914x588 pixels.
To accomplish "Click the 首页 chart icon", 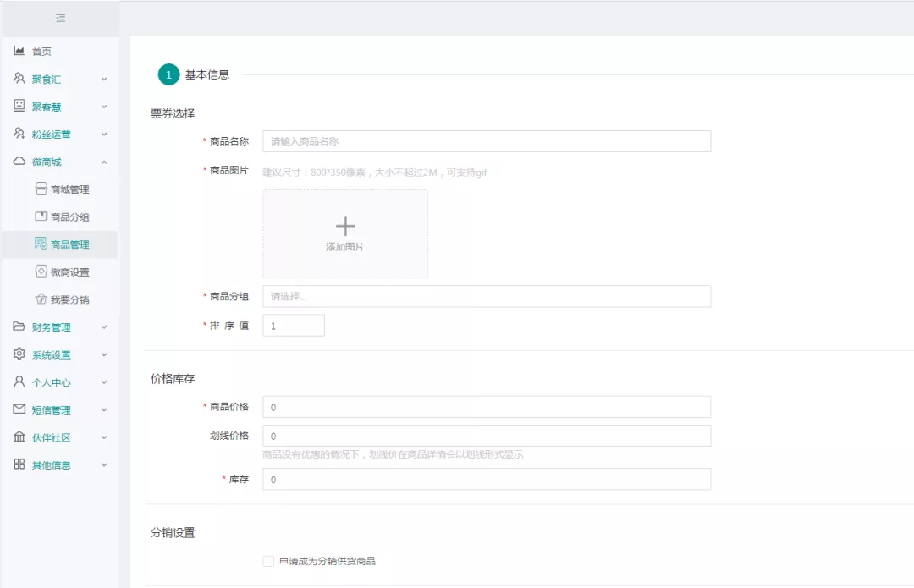I will pyautogui.click(x=19, y=51).
